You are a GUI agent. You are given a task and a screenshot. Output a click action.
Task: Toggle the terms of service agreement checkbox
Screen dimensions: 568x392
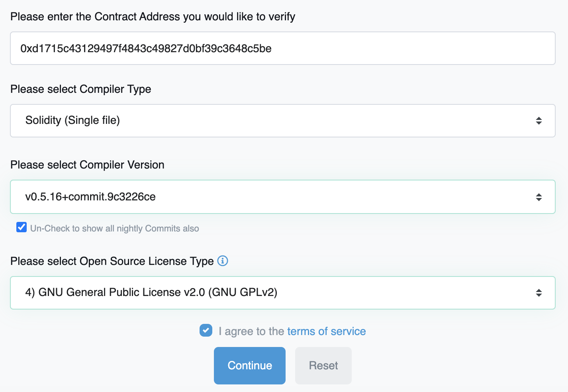(206, 330)
